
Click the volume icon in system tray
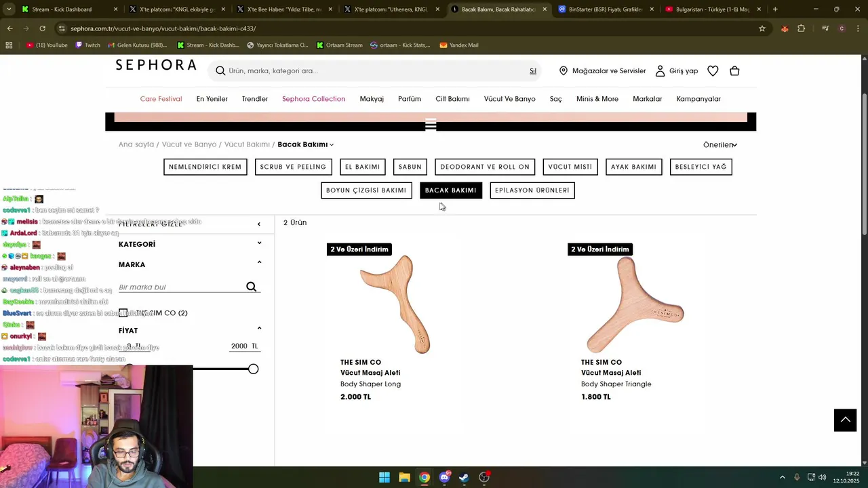pos(823,477)
